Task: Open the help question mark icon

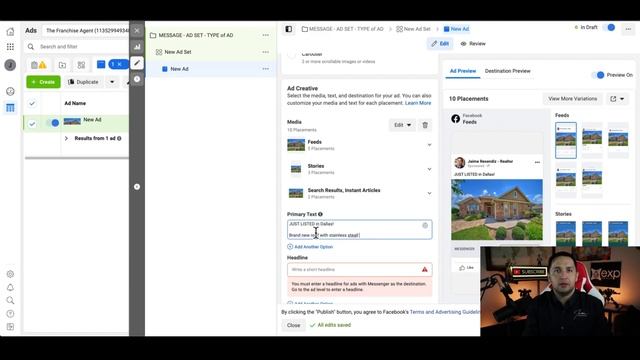Action: pyautogui.click(x=10, y=313)
